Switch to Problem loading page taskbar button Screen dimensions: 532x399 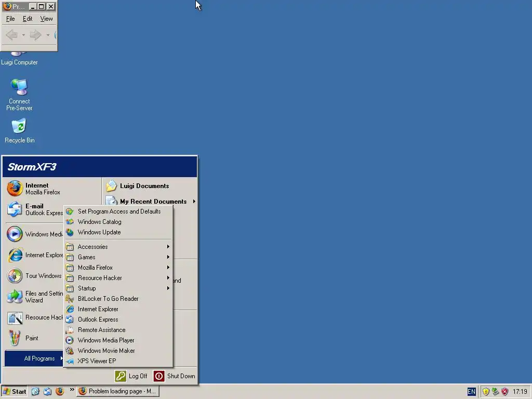point(118,392)
